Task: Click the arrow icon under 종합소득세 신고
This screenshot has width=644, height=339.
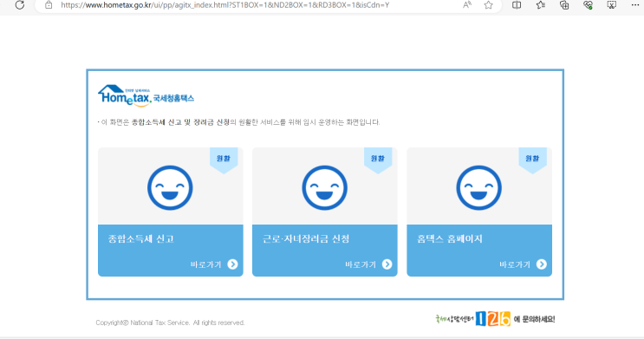Action: (x=232, y=264)
